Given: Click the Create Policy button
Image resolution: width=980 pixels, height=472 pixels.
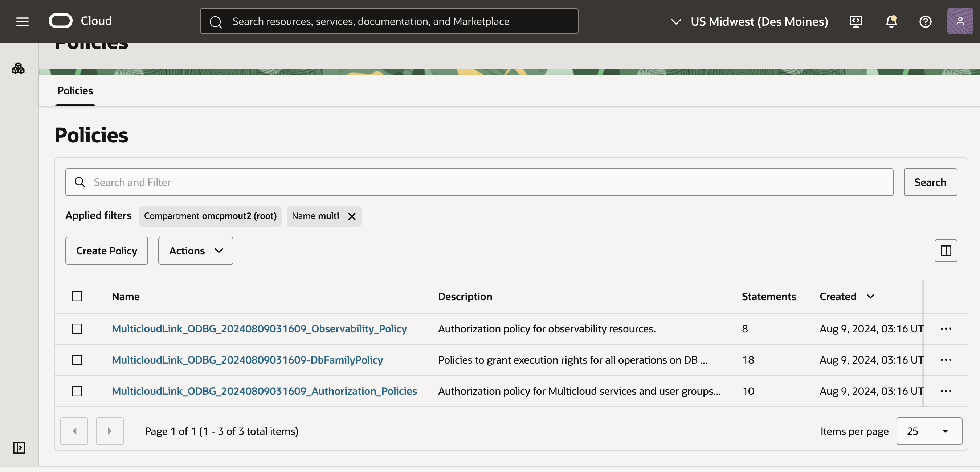Looking at the screenshot, I should tap(106, 251).
